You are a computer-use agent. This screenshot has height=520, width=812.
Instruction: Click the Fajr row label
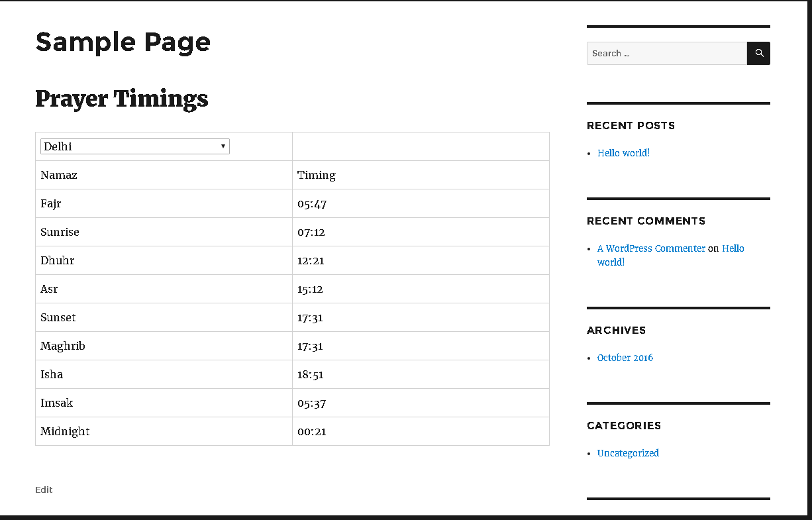51,203
